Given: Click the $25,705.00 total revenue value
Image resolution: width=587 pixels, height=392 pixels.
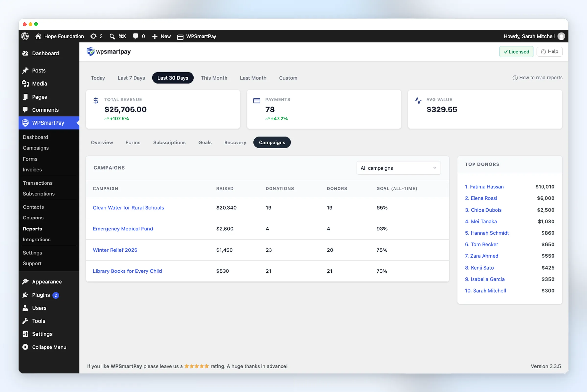Looking at the screenshot, I should [x=125, y=109].
